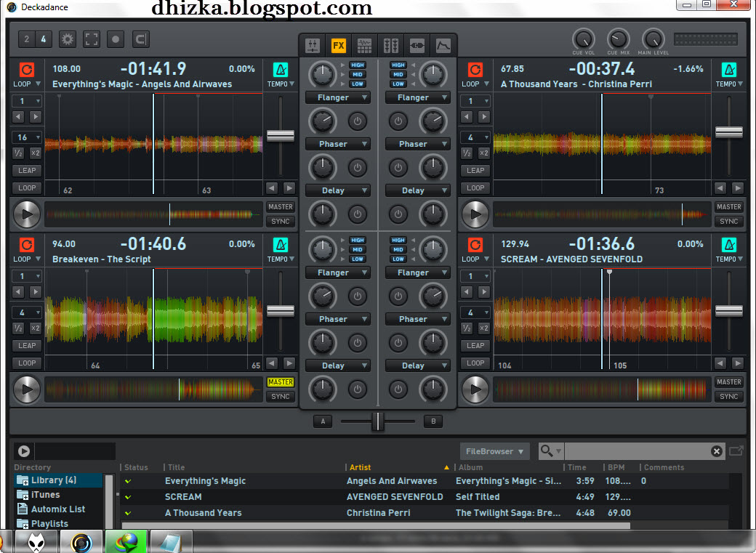Switch to 2-deck layout
Image resolution: width=756 pixels, height=553 pixels.
coord(26,39)
